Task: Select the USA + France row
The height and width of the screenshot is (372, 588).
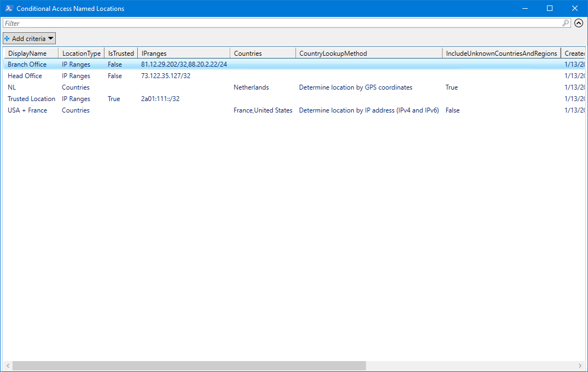Action: (27, 110)
